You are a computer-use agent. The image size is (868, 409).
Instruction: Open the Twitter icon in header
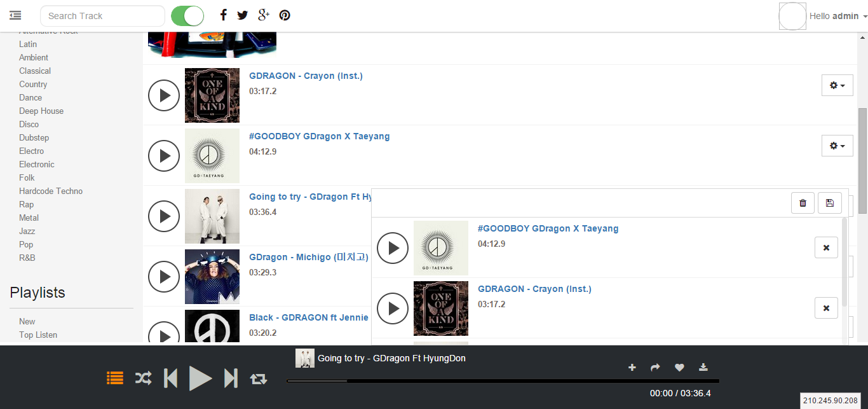pos(243,15)
